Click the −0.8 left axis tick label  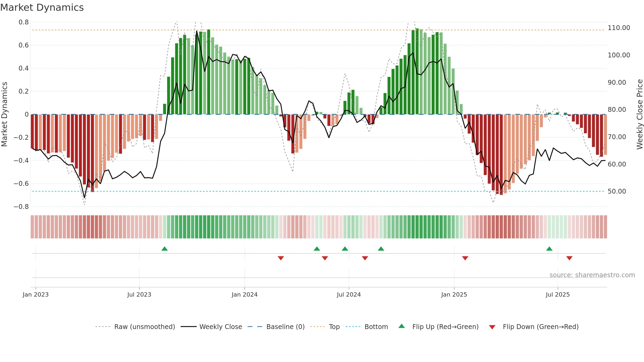point(21,207)
